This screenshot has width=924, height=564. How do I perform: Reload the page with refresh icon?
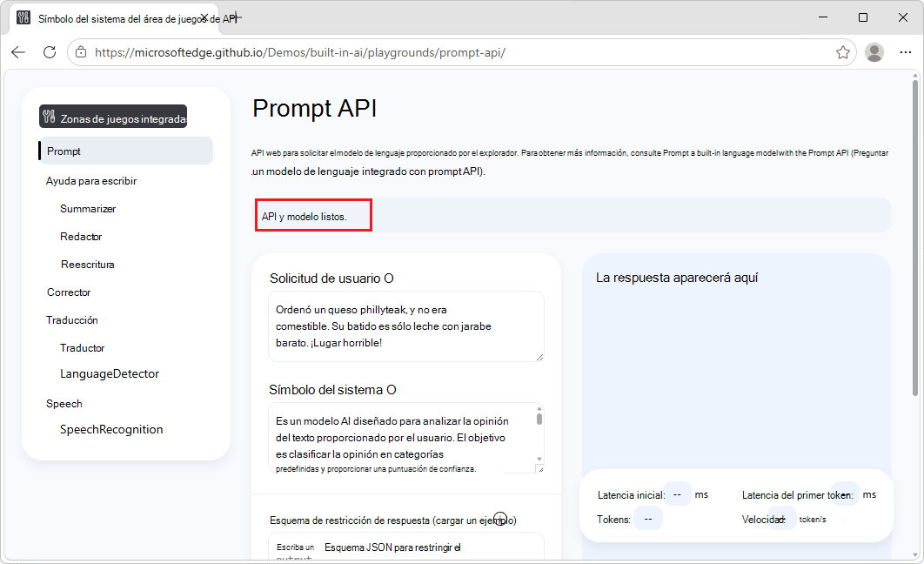[x=50, y=52]
